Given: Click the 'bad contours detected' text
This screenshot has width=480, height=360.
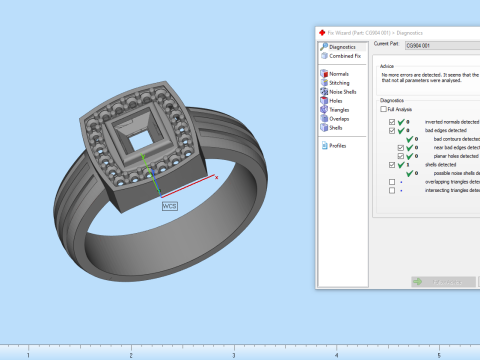Looking at the screenshot, I should click(x=457, y=139).
